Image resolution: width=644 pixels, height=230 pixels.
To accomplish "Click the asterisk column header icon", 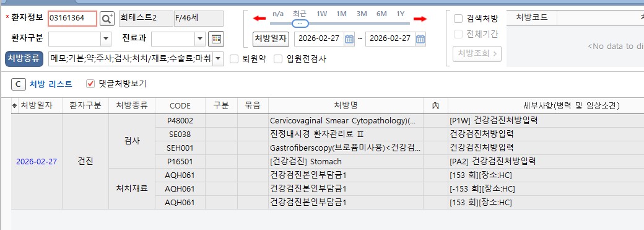I will tap(14, 106).
